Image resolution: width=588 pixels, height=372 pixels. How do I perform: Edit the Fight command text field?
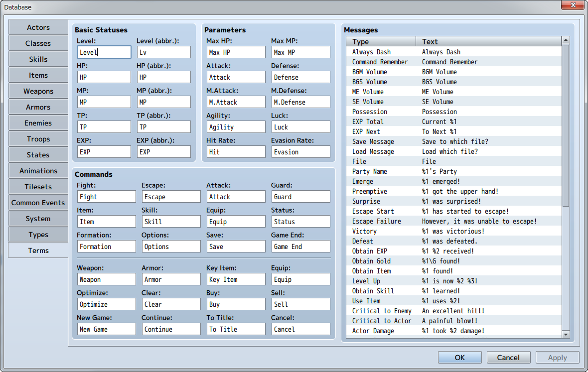click(106, 197)
